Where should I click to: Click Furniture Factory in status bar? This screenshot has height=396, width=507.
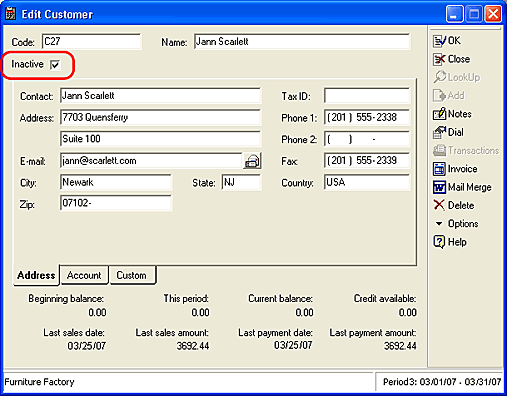[x=39, y=382]
